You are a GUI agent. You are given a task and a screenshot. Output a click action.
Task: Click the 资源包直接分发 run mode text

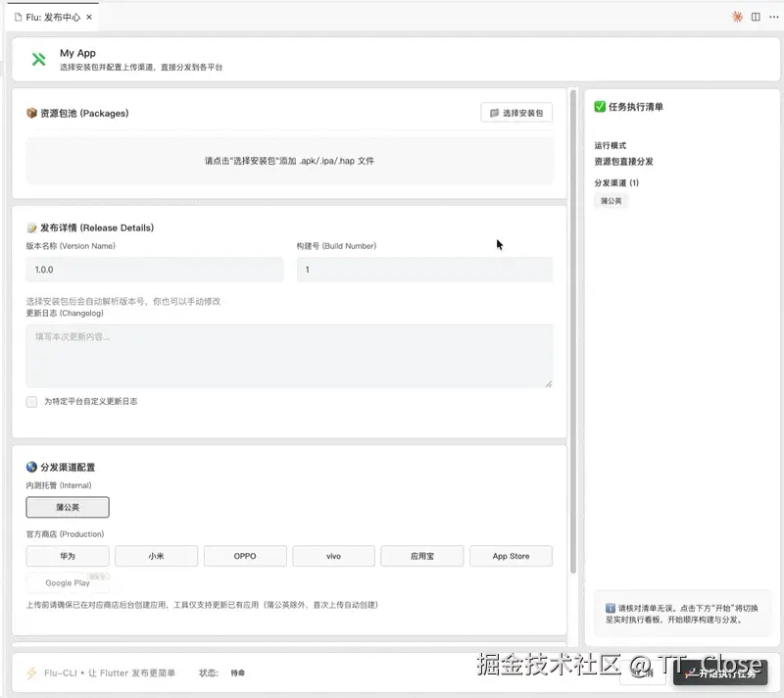623,162
